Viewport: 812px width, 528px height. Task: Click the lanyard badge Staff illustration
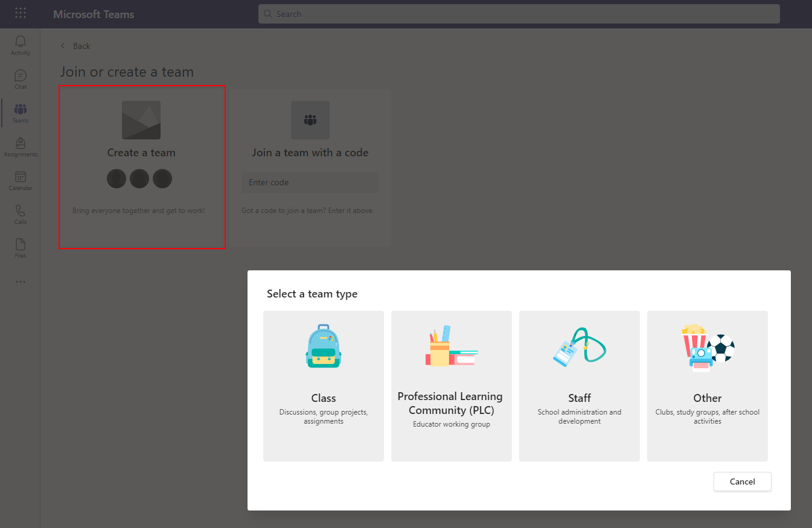[x=580, y=346]
